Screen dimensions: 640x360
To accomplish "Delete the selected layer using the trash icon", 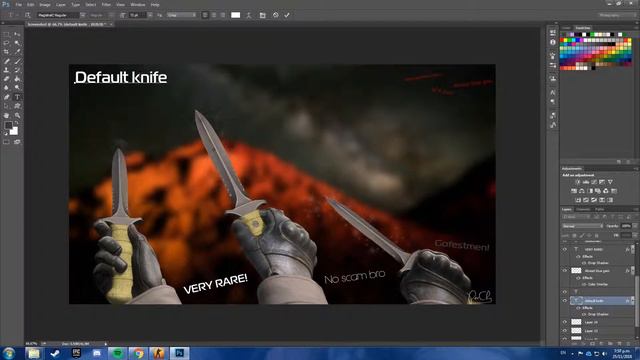I will point(629,344).
